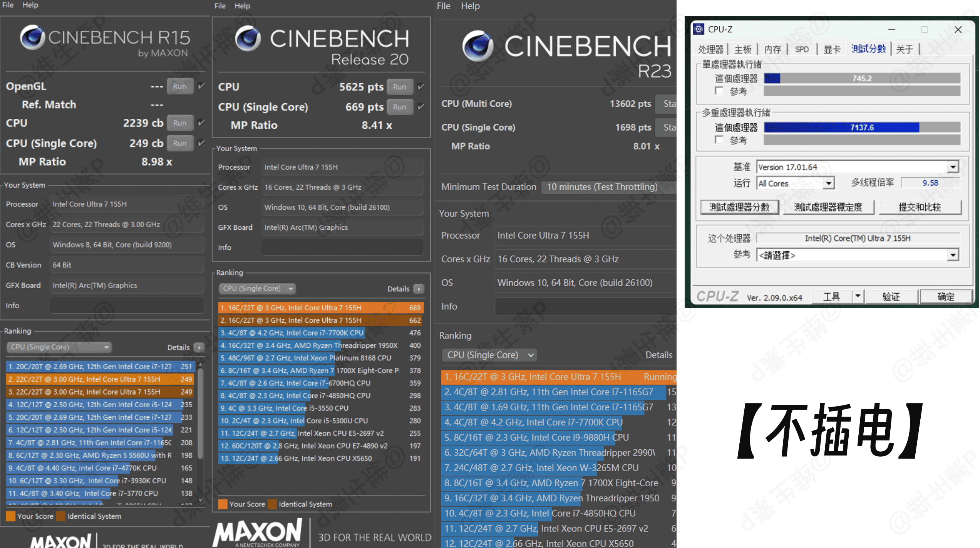Click the Cinebench Release 20 sphere logo
Image resolution: width=980 pixels, height=548 pixels.
tap(248, 39)
